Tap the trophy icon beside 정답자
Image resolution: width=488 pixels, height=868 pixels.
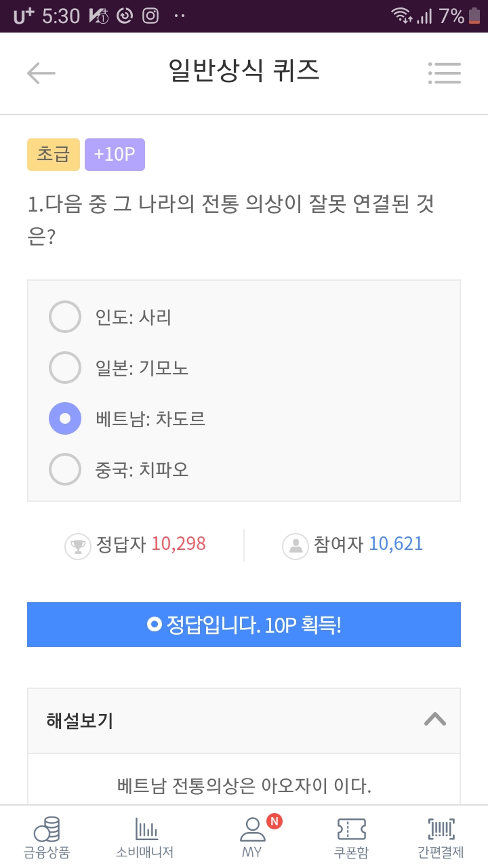[78, 546]
